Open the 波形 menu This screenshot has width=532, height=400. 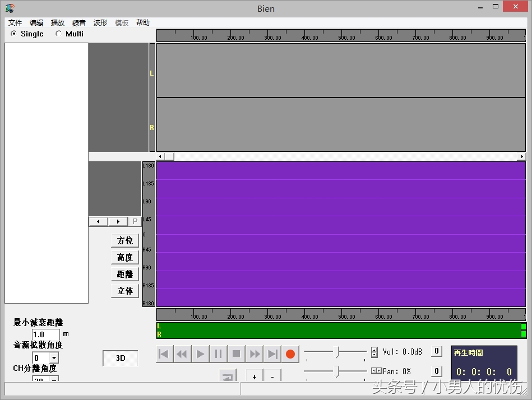click(100, 23)
